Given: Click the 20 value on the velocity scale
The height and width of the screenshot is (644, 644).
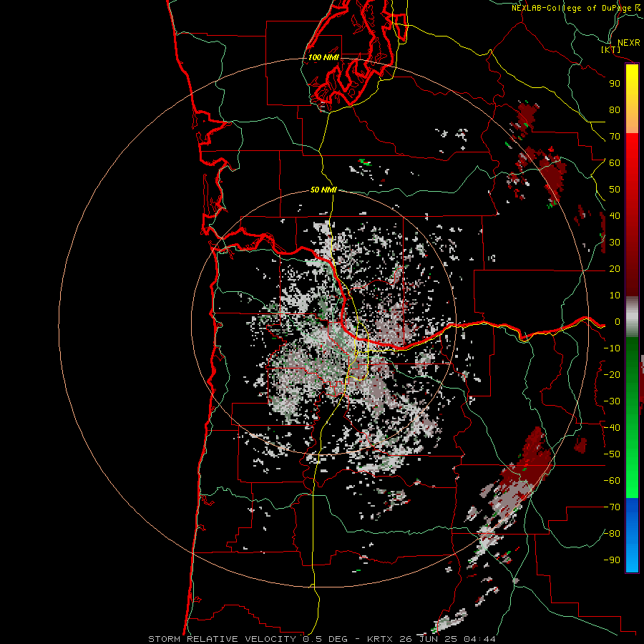Looking at the screenshot, I should 615,268.
